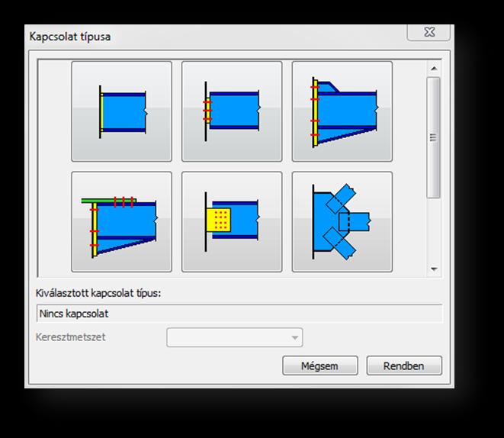Choose the bolted fin plate connection icon
The height and width of the screenshot is (438, 504).
(232, 111)
